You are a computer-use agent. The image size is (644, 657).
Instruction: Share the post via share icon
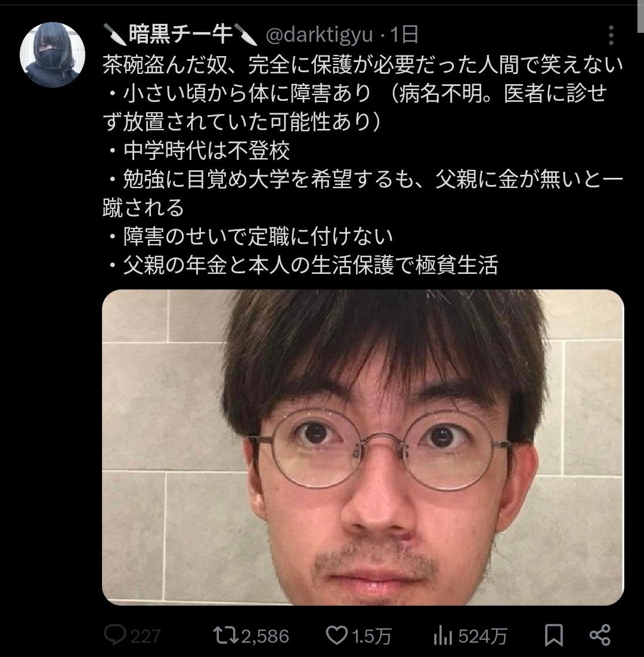point(600,636)
